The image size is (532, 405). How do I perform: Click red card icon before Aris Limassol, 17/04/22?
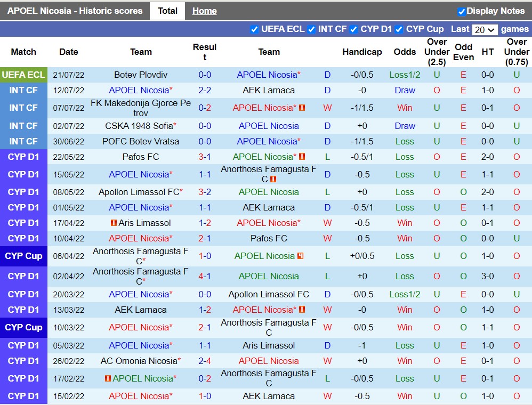coord(114,223)
